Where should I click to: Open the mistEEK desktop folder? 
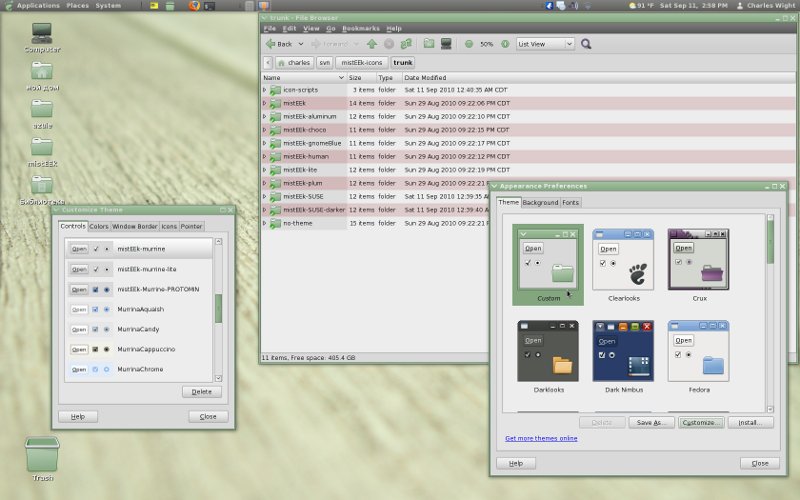coord(42,147)
